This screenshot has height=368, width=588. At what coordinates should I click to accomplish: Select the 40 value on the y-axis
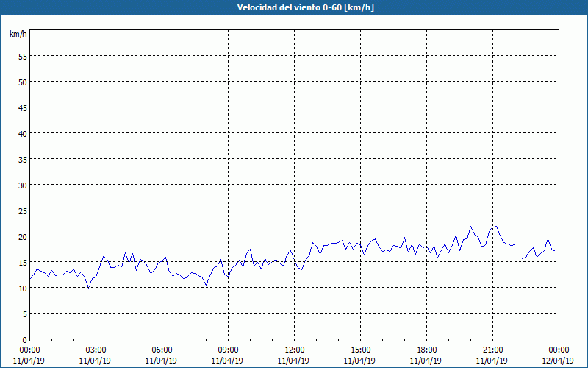coord(23,134)
